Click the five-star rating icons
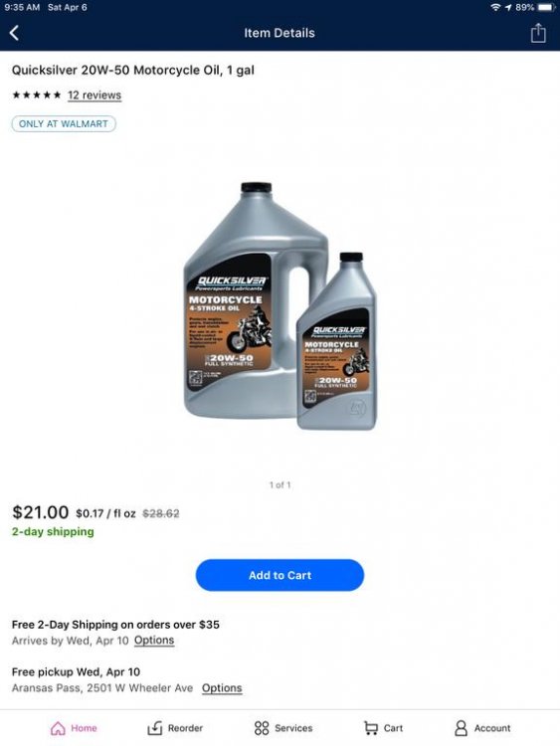This screenshot has height=746, width=560. pos(37,95)
